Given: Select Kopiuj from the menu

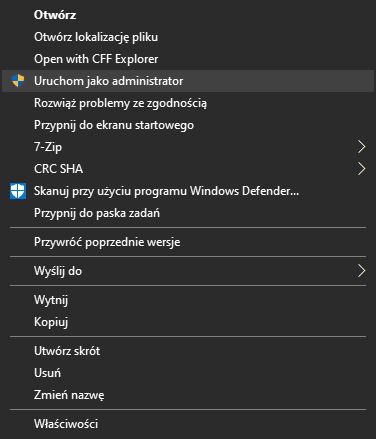Looking at the screenshot, I should [188, 322].
